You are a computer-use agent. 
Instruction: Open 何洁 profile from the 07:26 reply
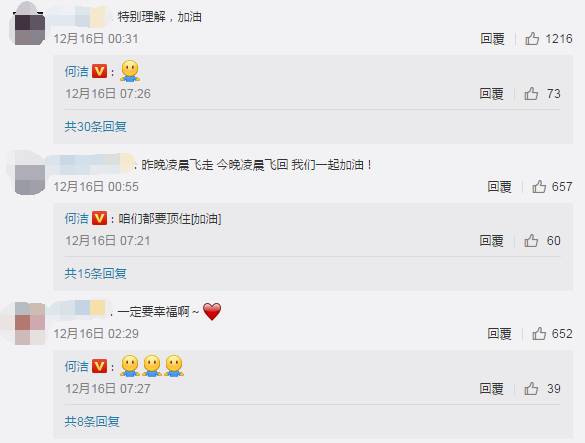point(77,71)
